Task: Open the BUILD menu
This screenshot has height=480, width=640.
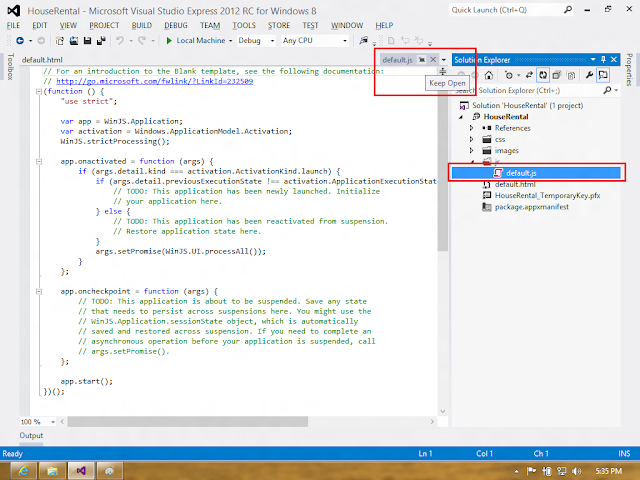Action: 142,25
